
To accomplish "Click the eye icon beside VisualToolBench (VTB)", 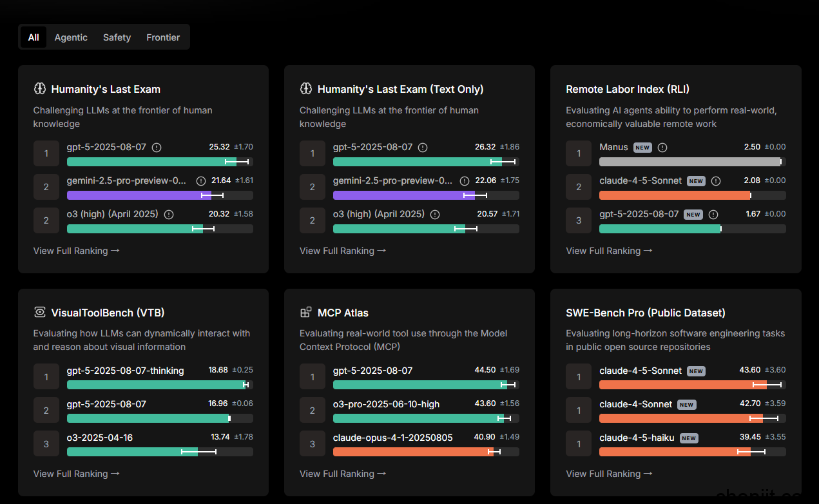I will click(40, 313).
